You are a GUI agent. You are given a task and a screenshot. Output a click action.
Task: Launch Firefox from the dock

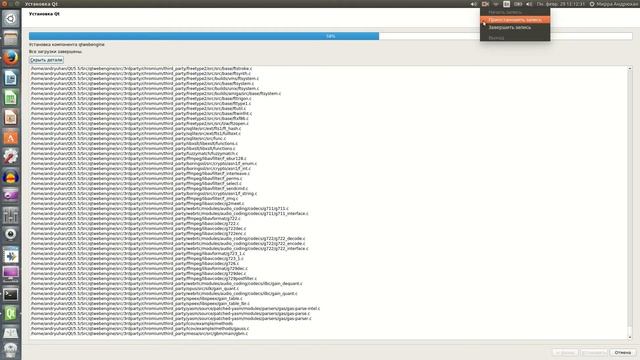click(11, 58)
